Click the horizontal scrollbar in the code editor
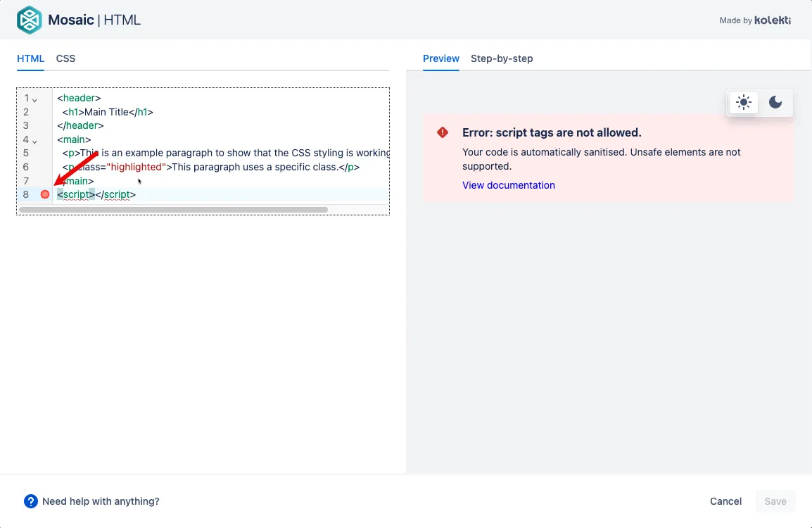This screenshot has width=812, height=528. [x=173, y=209]
